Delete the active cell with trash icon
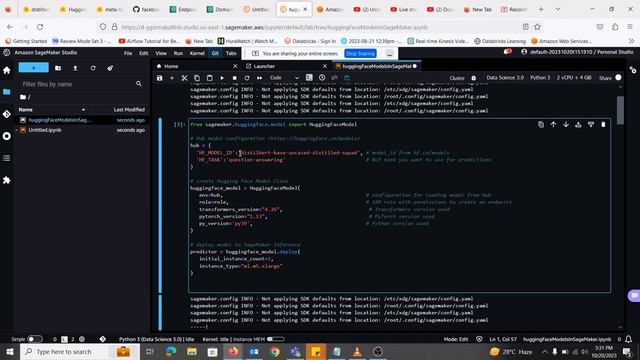 click(x=603, y=124)
